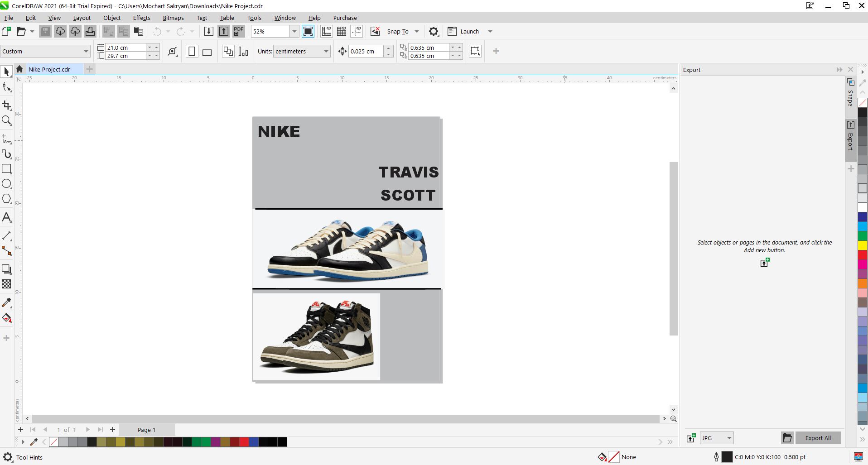Open the Bitmaps menu
The height and width of the screenshot is (465, 868).
(173, 18)
